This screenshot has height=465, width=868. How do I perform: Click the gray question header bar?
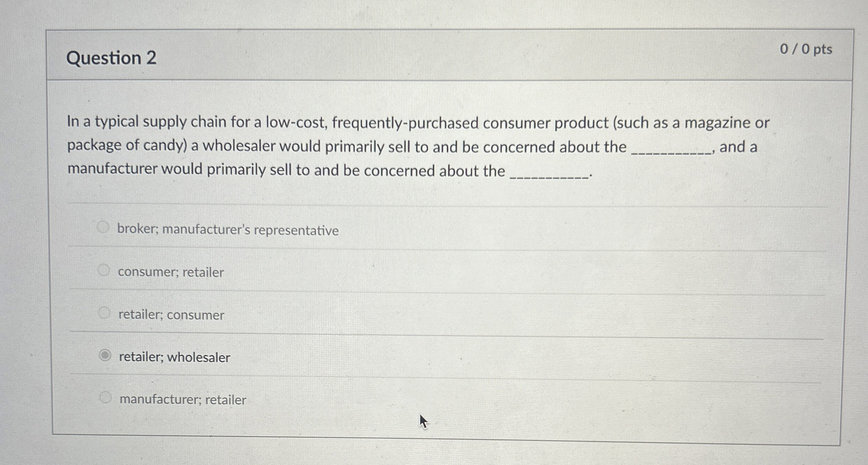[421, 56]
